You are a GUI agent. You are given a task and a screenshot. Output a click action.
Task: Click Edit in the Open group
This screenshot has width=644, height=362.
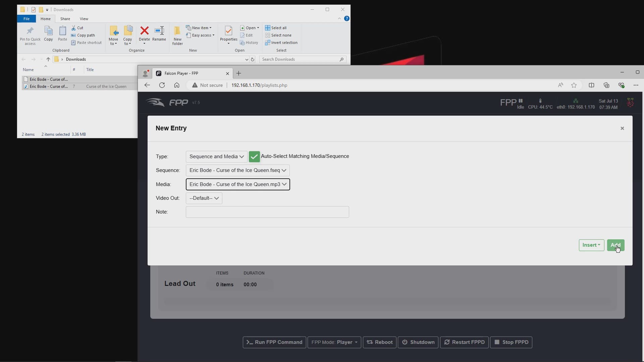point(246,35)
